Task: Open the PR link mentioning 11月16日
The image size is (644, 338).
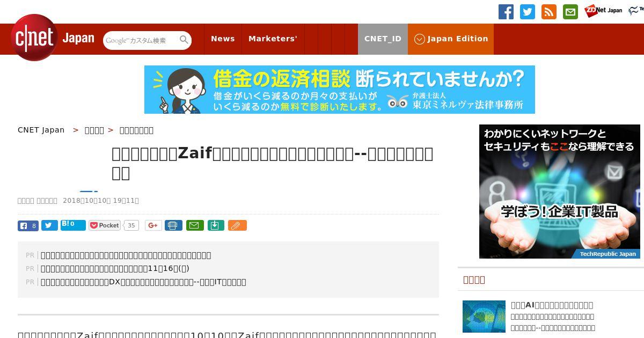Action: [x=115, y=268]
